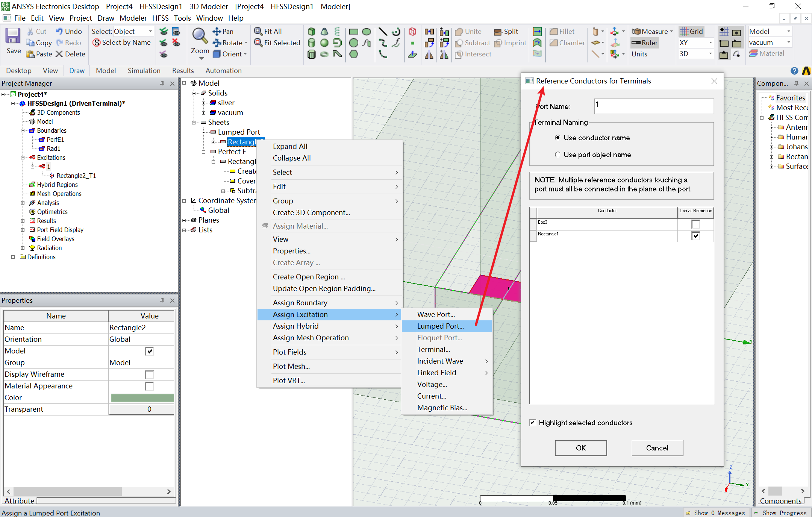
Task: Click the Zoom magnifier tool
Action: [200, 36]
